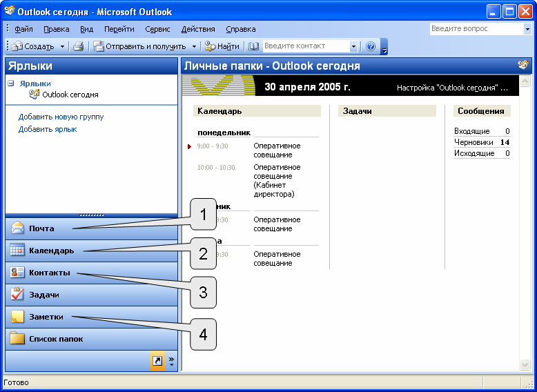The image size is (537, 392).
Task: Click scroll down arrow in Outlook сегодня pane
Action: (x=525, y=364)
